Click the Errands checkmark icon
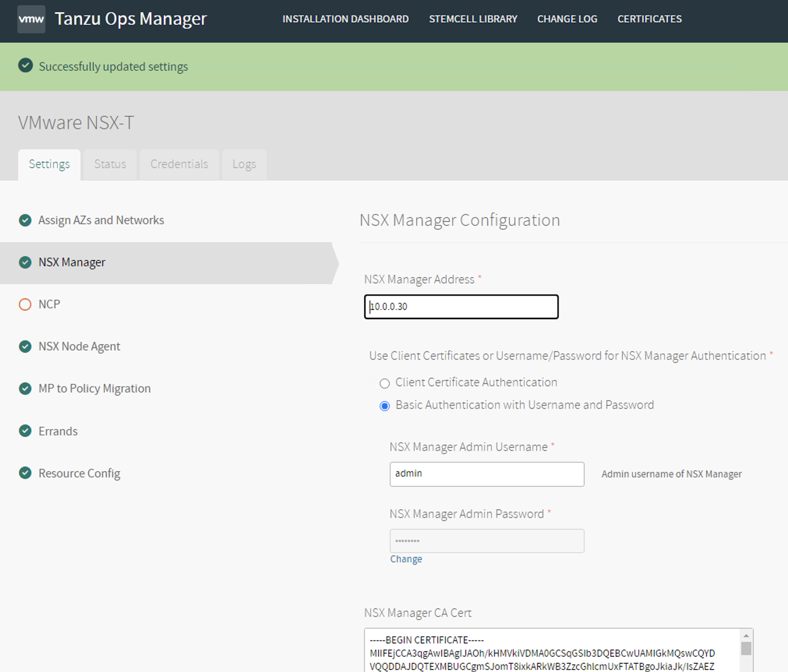The width and height of the screenshot is (788, 672). pyautogui.click(x=25, y=431)
